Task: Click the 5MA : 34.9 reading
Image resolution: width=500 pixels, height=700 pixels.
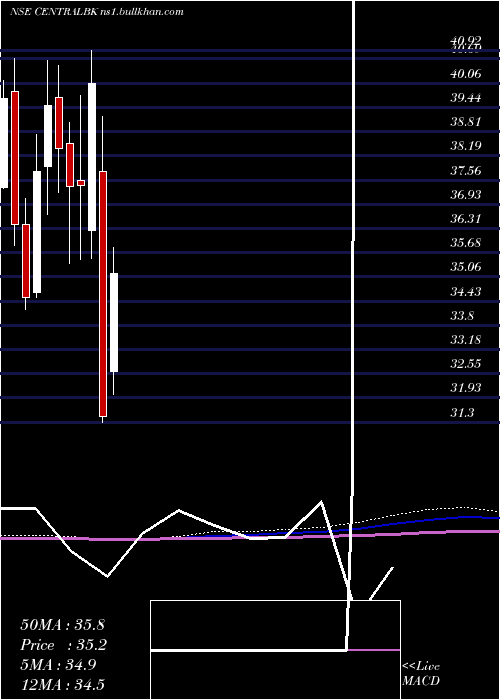Action: click(x=58, y=665)
